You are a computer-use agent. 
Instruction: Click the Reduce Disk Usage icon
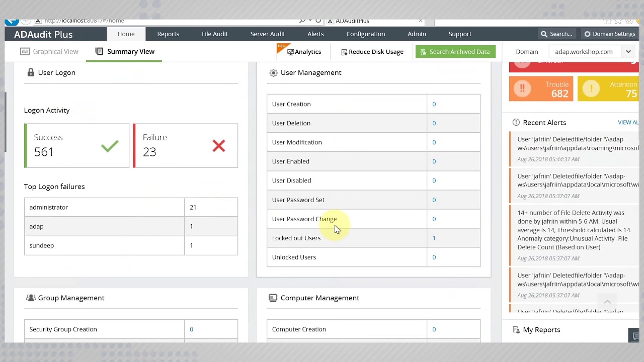coord(344,52)
